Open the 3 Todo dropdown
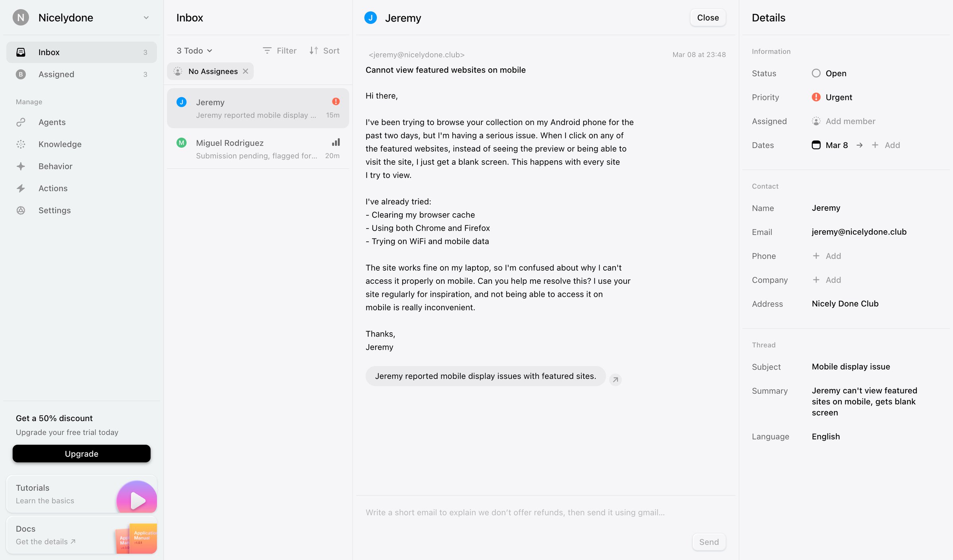The height and width of the screenshot is (560, 953). 195,51
